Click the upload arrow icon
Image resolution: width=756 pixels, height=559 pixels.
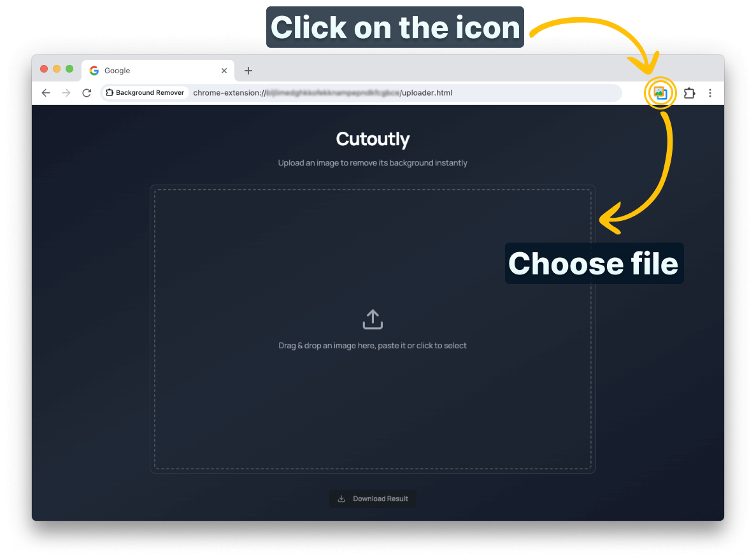(373, 320)
